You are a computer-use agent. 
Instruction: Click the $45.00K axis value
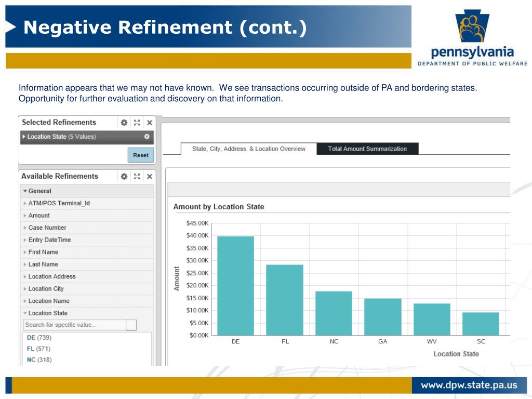tap(197, 223)
